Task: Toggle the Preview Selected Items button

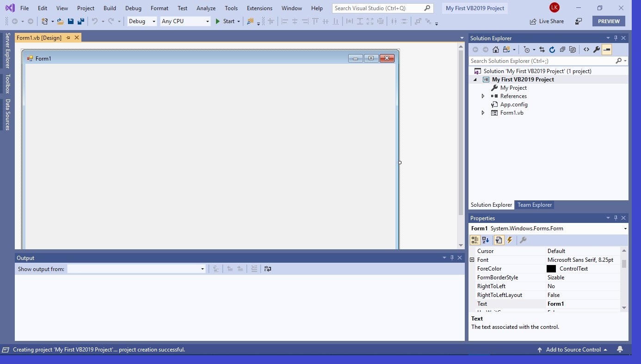Action: [x=607, y=49]
